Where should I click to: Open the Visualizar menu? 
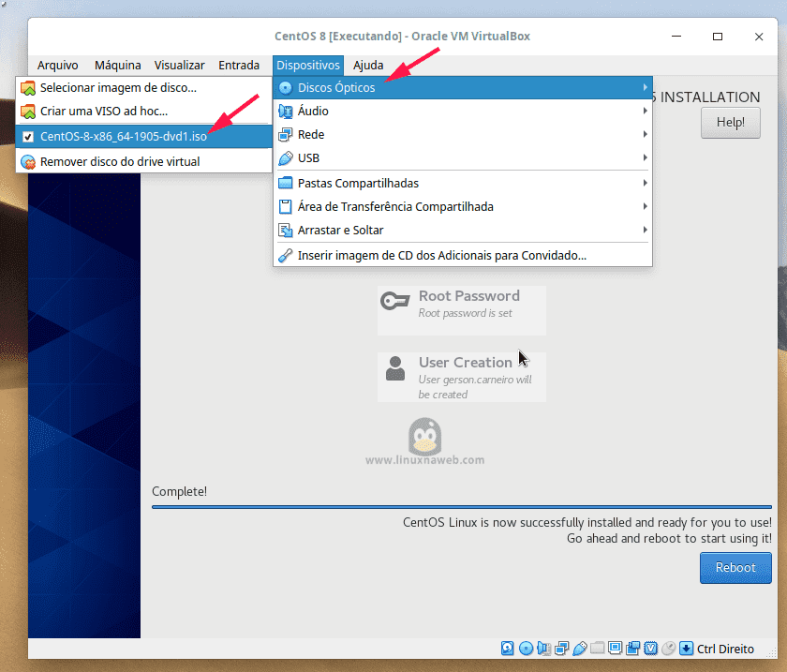coord(180,66)
